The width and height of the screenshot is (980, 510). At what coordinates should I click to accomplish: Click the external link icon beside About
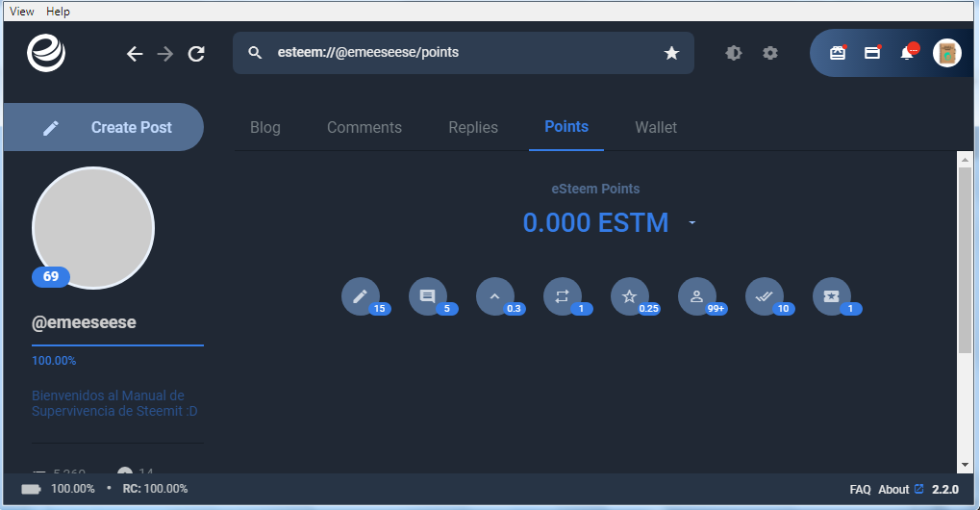918,489
